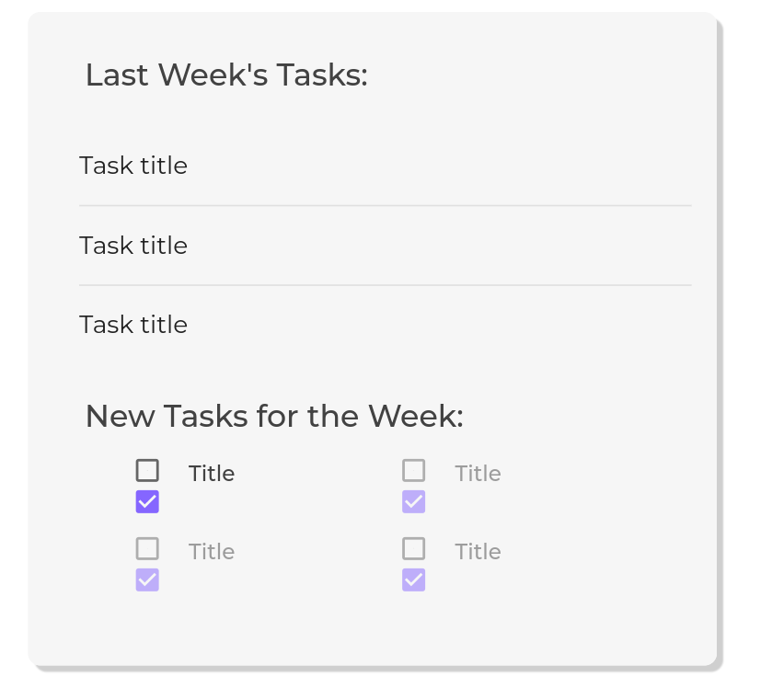This screenshot has height=700, width=772.
Task: Select the greyed Title label in the bottom-right group
Action: [478, 552]
